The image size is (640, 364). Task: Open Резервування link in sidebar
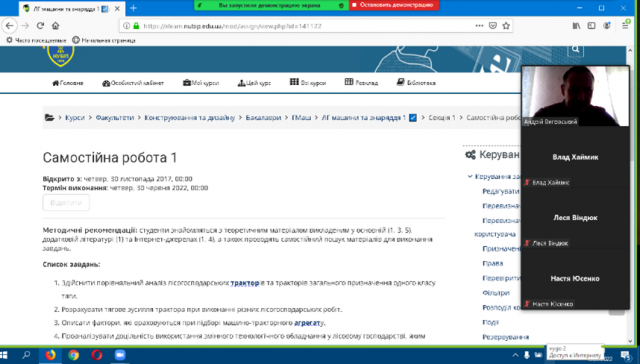point(506,337)
